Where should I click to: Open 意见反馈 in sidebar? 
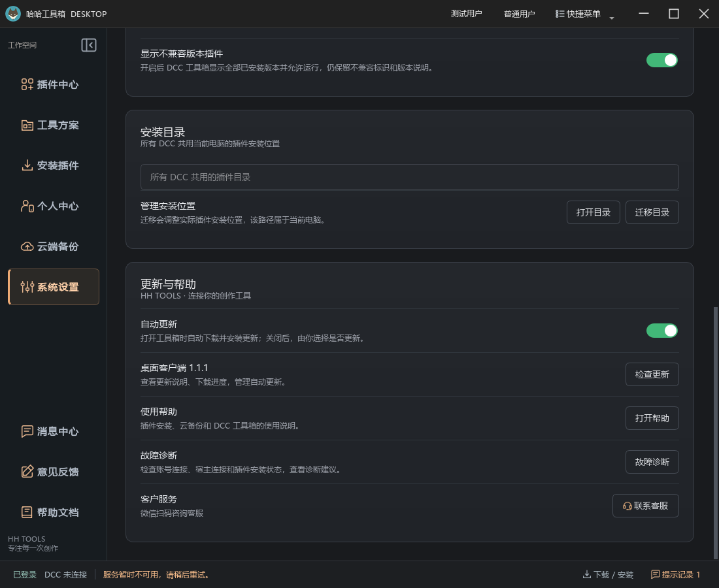[x=53, y=472]
